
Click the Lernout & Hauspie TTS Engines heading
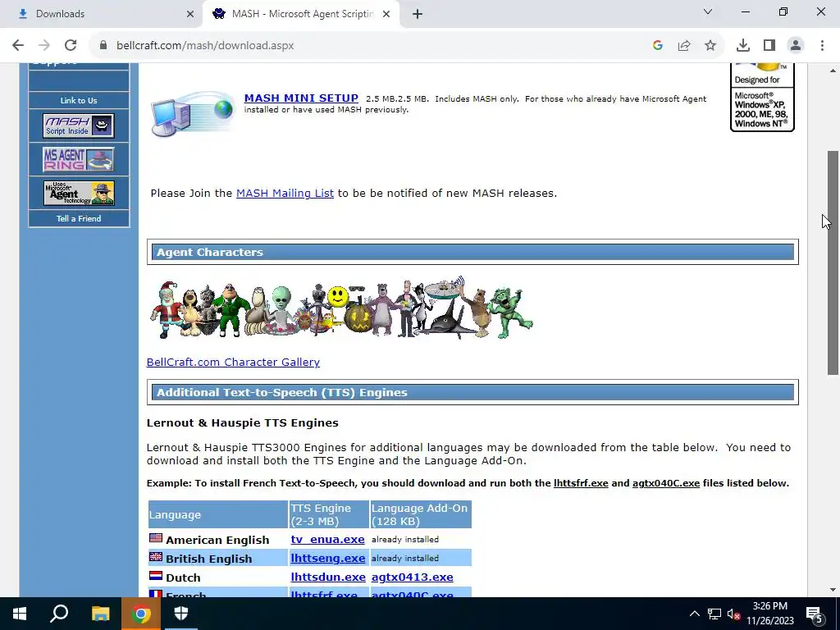(x=242, y=423)
